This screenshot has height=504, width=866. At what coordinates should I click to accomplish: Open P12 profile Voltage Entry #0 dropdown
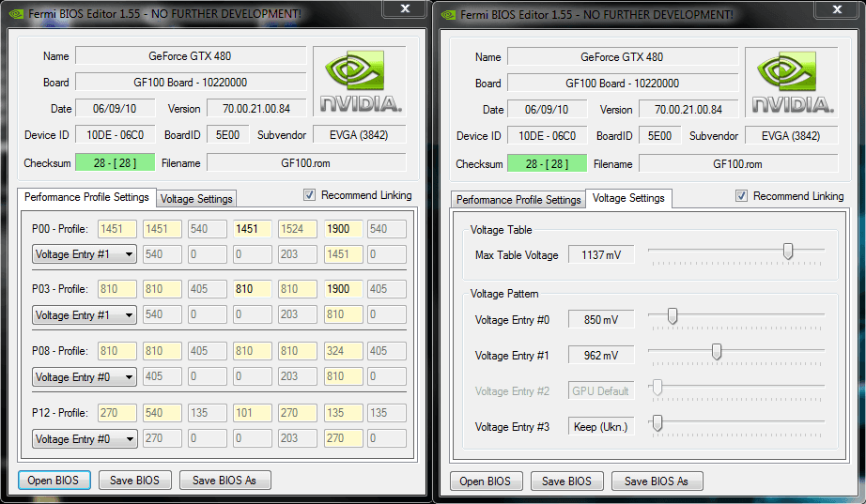tap(85, 439)
